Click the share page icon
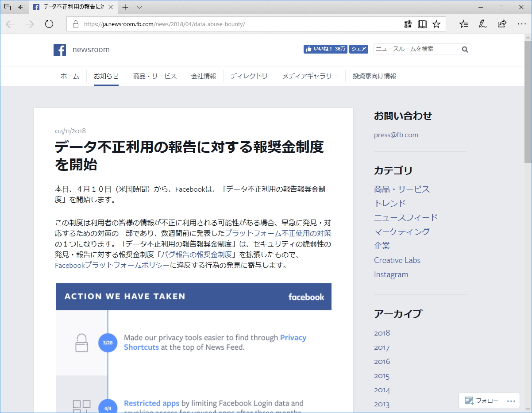Screen dimensions: 532x413 (x=502, y=24)
